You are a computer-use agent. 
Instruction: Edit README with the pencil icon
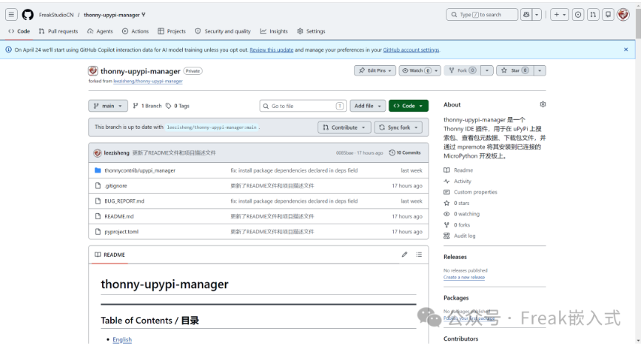(405, 255)
